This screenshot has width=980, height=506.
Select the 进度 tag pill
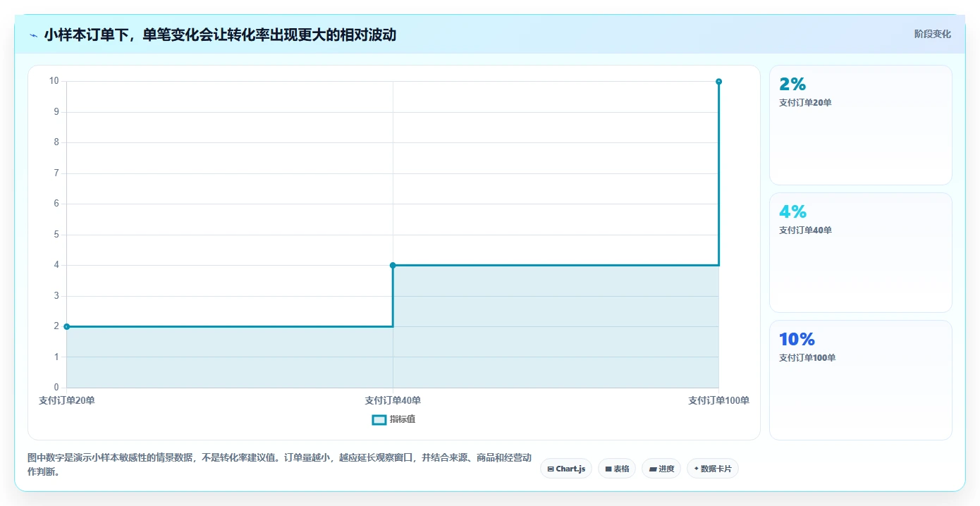[661, 469]
